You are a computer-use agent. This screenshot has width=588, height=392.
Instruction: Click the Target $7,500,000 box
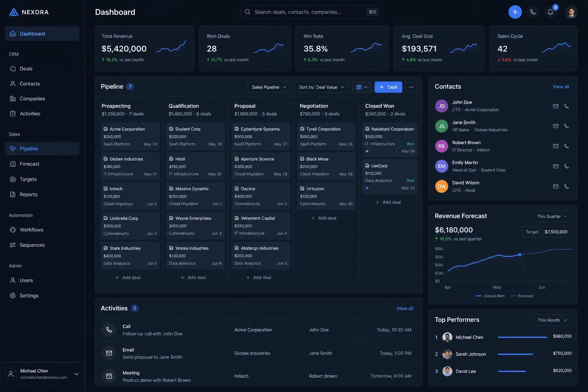pos(547,232)
